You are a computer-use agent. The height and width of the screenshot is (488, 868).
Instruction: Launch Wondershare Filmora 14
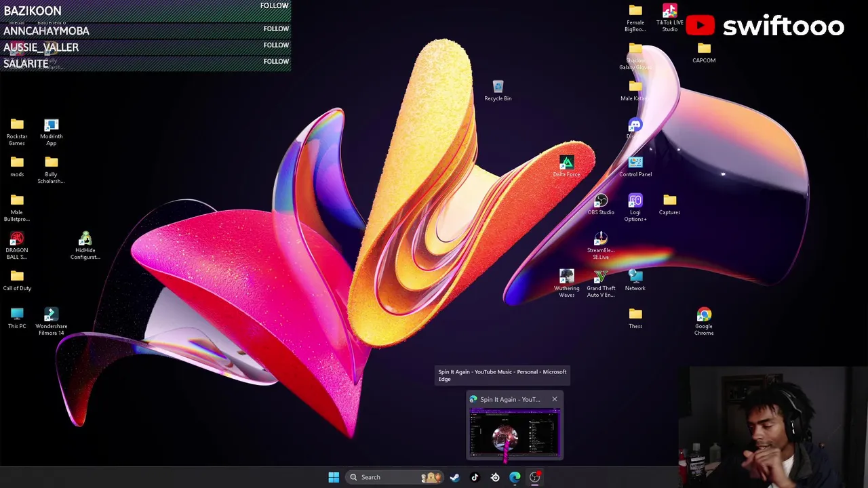coord(52,321)
